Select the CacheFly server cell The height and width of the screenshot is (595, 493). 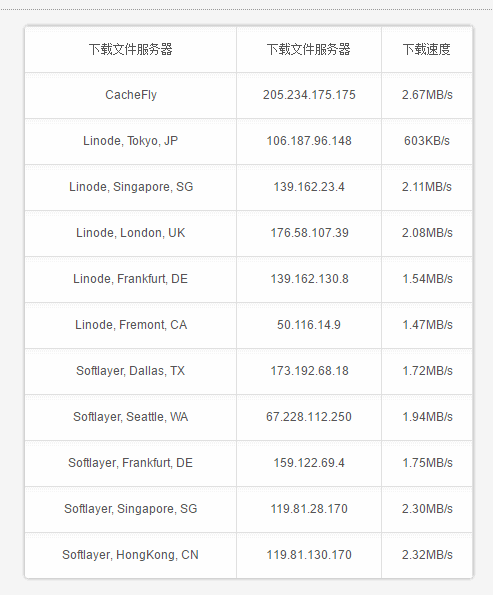(x=131, y=95)
